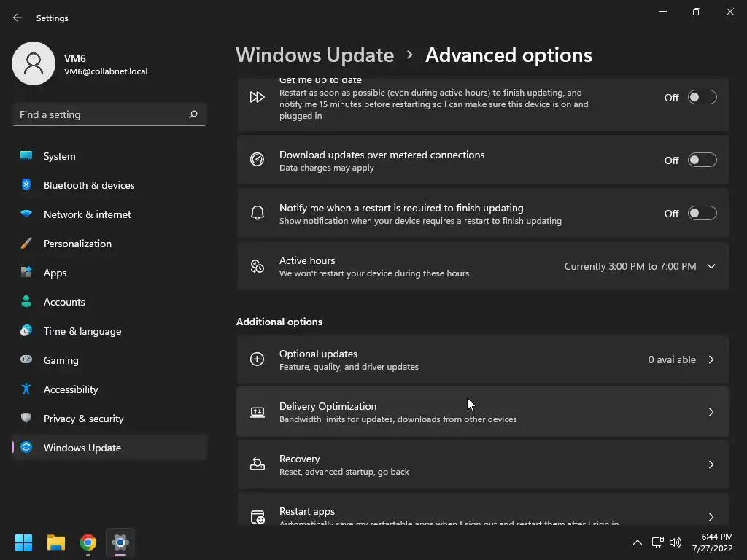Go back to Windows Update breadcrumb
The height and width of the screenshot is (560, 747).
click(x=314, y=55)
